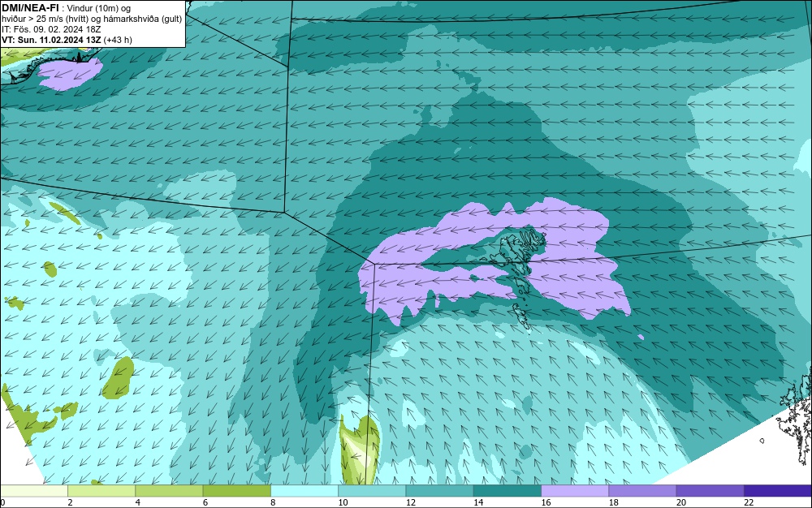
Task: Click the yellow-green gust patch at bottom center
Action: click(x=360, y=450)
